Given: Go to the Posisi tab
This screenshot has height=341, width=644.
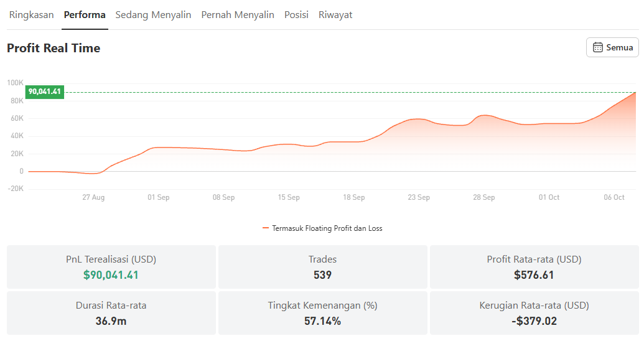Looking at the screenshot, I should (x=296, y=15).
